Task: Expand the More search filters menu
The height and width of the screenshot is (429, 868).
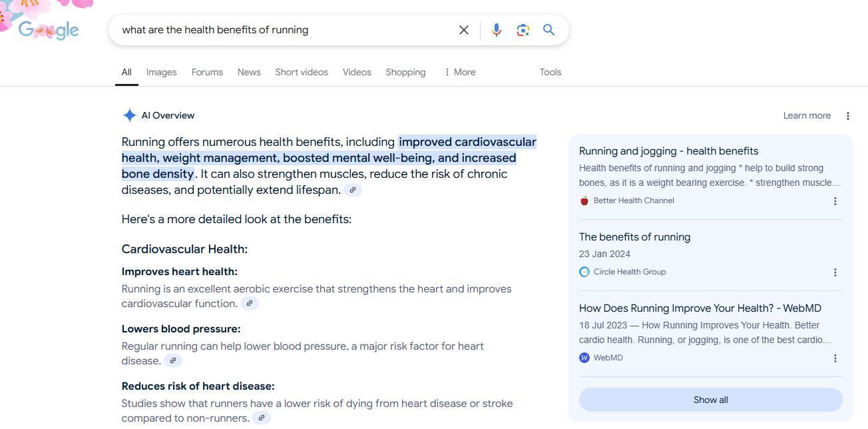Action: tap(460, 73)
